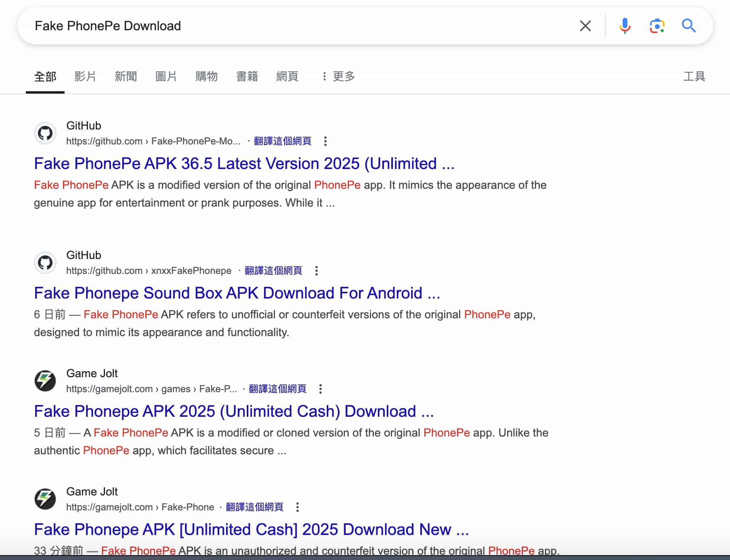This screenshot has height=560, width=730.
Task: Click inside the search input field
Action: [x=242, y=25]
